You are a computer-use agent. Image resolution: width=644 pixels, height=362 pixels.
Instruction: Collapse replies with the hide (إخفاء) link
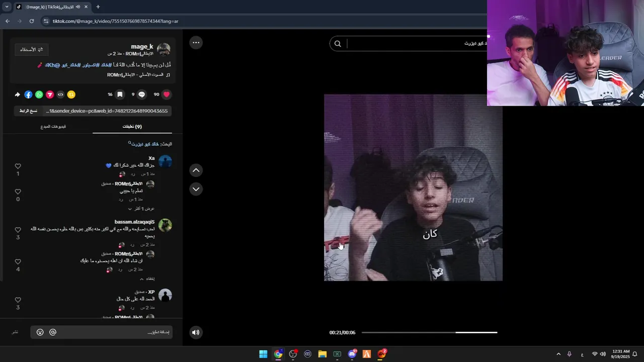(147, 279)
